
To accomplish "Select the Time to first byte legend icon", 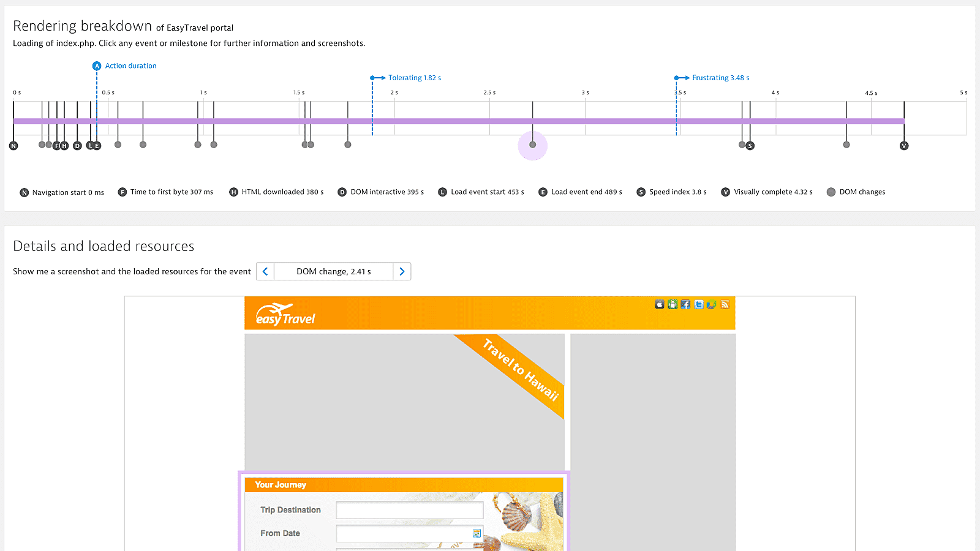I will [x=121, y=192].
